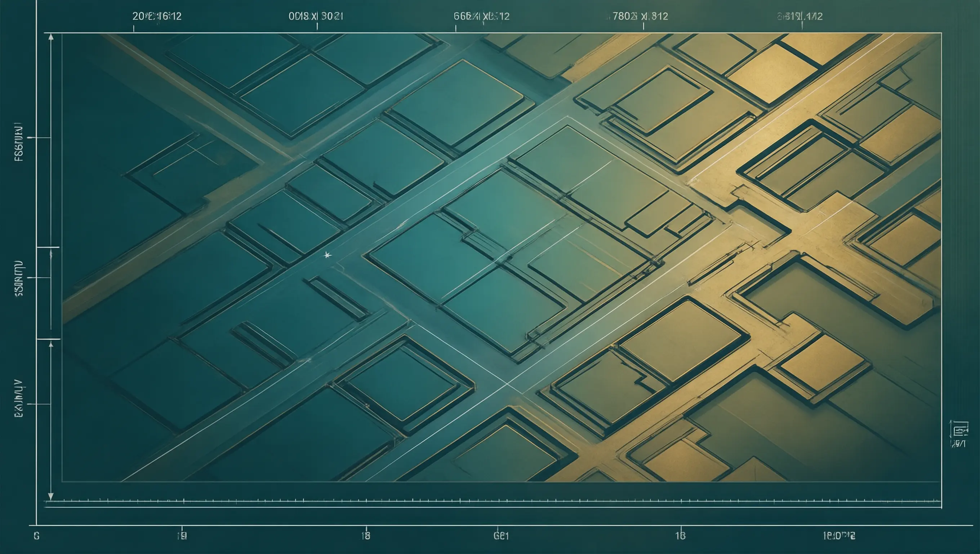980x554 pixels.
Task: Click the "GB1" tick label on bottom axis
Action: point(501,536)
